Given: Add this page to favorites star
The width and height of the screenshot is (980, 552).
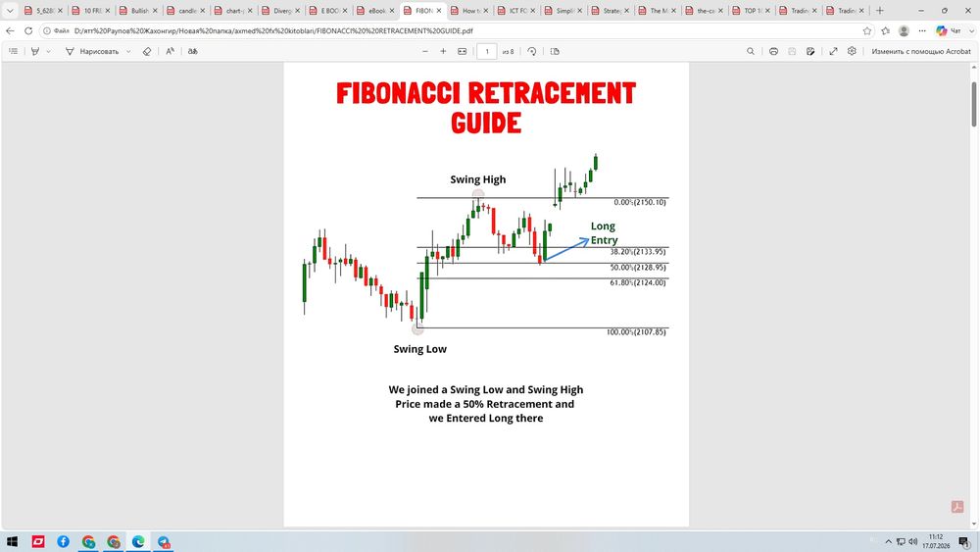Looking at the screenshot, I should (x=867, y=30).
